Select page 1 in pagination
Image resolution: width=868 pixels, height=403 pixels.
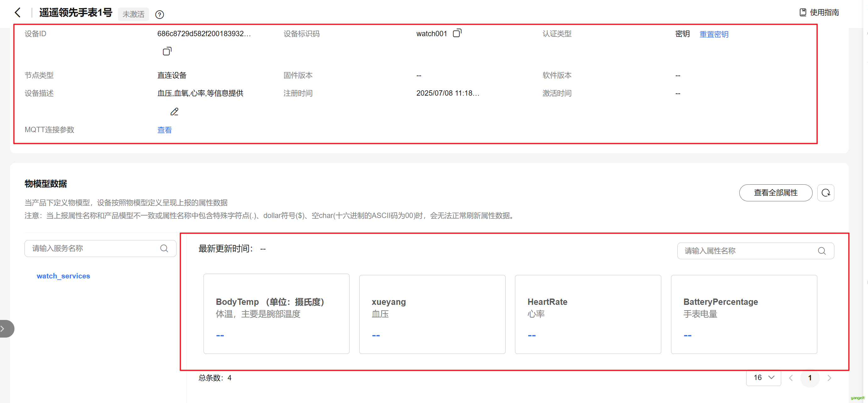click(810, 378)
